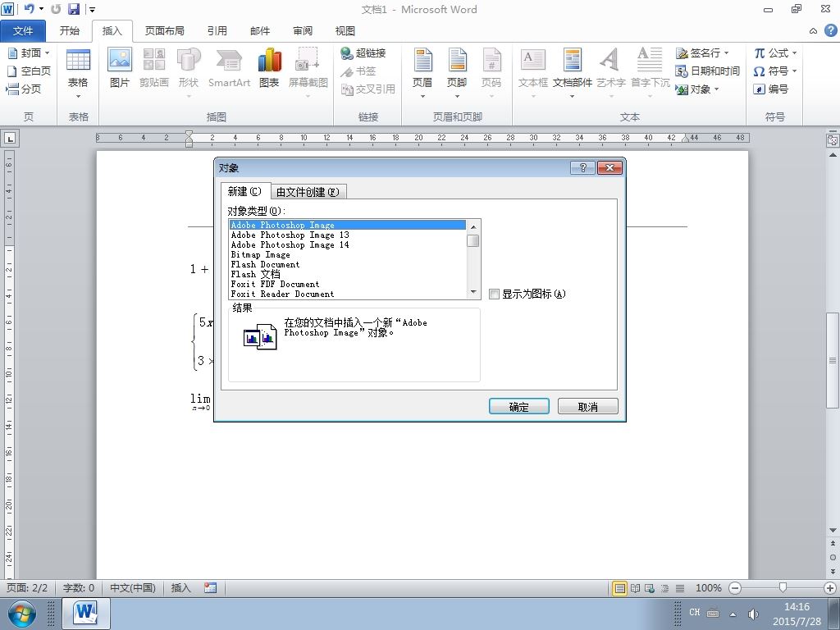
Task: Click the Save icon in quick access toolbar
Action: pyautogui.click(x=73, y=9)
